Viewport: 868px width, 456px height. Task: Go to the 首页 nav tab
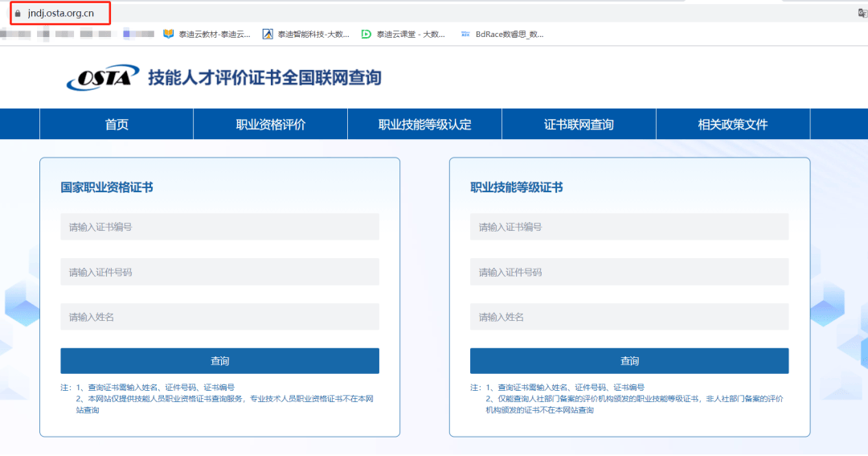(x=117, y=125)
